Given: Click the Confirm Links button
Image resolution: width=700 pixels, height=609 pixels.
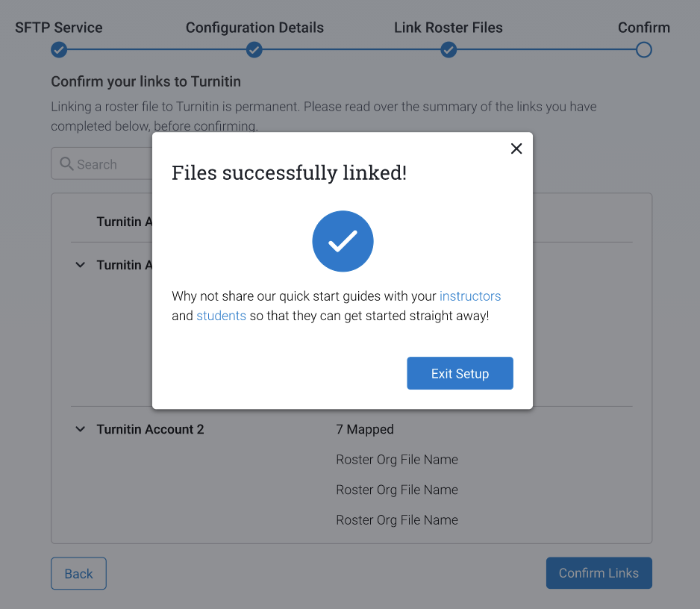Looking at the screenshot, I should click(599, 573).
